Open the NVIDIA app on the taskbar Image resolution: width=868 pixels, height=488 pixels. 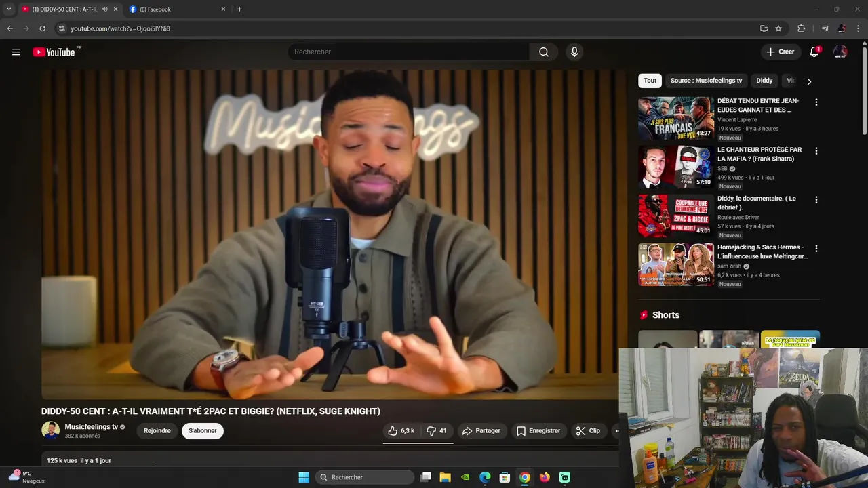[465, 477]
